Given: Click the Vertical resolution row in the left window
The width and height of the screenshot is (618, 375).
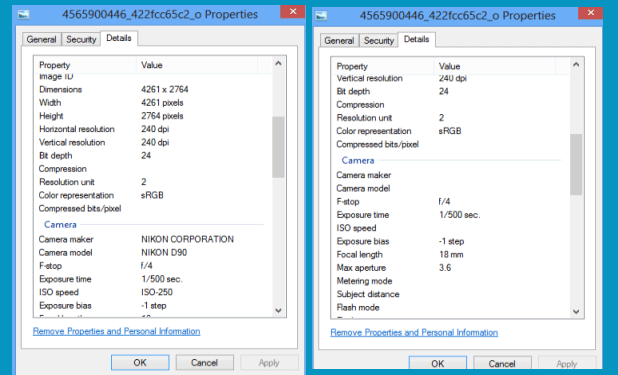Looking at the screenshot, I should pos(153,142).
